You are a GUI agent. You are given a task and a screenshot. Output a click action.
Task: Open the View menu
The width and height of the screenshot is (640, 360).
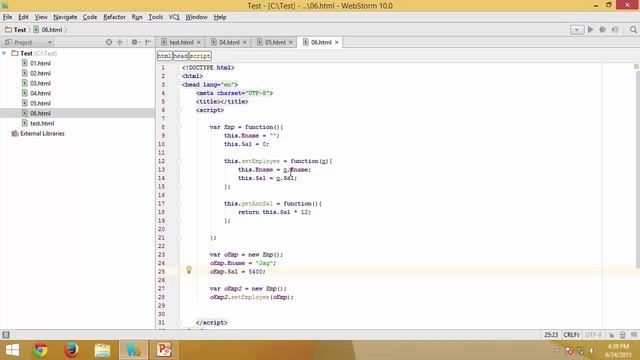pyautogui.click(x=41, y=17)
